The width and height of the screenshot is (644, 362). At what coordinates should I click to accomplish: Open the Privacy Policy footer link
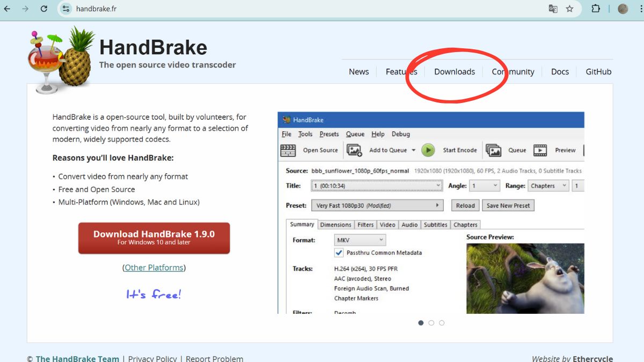152,359
